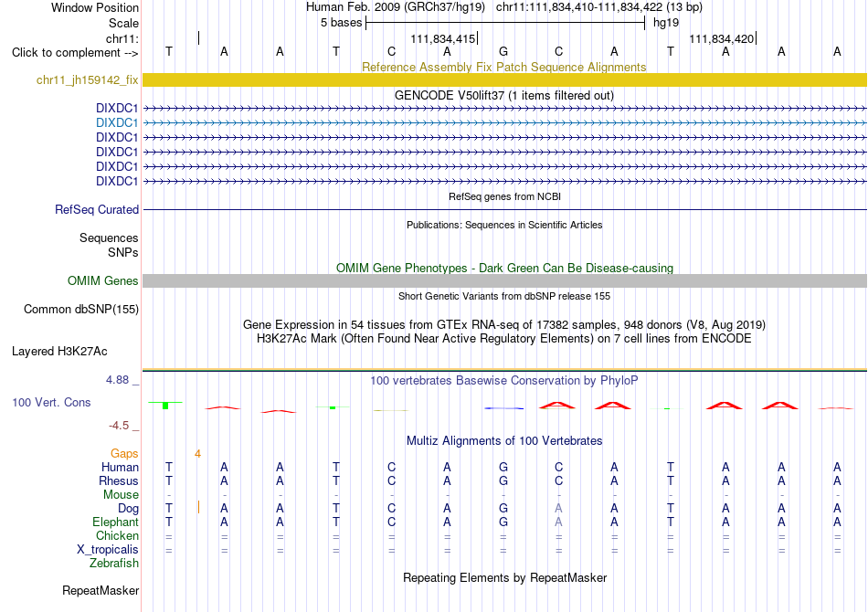The height and width of the screenshot is (612, 868).
Task: Open the bottom DIXDC1 transcript label
Action: (x=116, y=181)
